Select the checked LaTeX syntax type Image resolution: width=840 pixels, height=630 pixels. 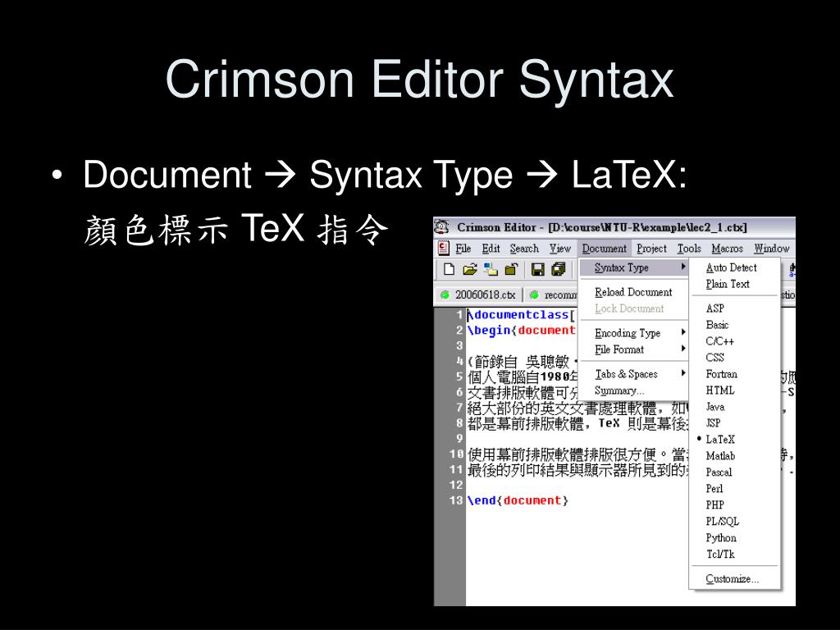pos(734,440)
